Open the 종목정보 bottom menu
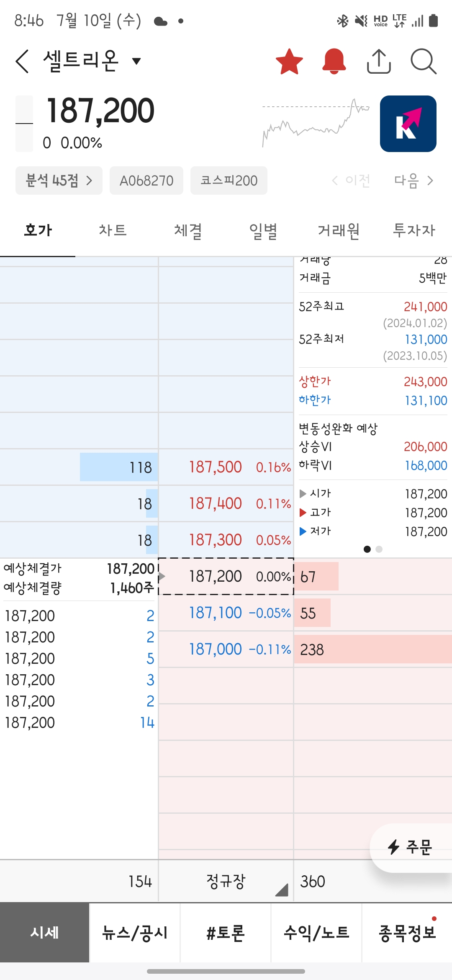Viewport: 452px width, 980px height. tap(407, 933)
